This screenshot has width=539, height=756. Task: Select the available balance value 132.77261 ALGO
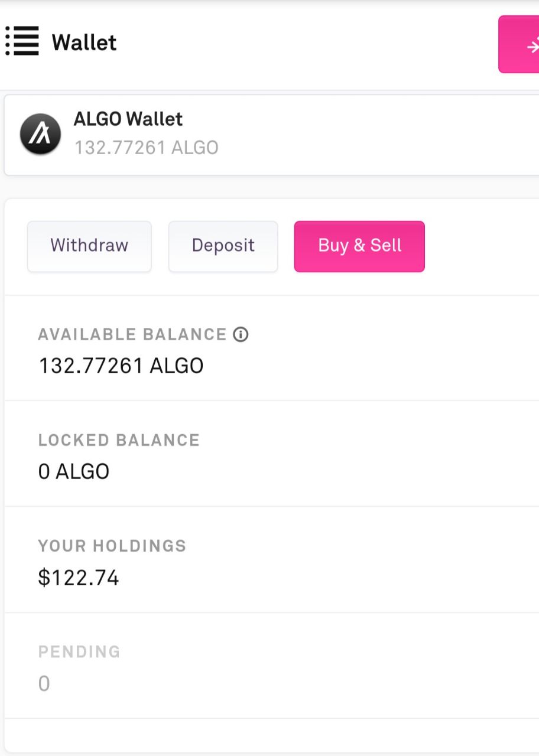point(121,366)
